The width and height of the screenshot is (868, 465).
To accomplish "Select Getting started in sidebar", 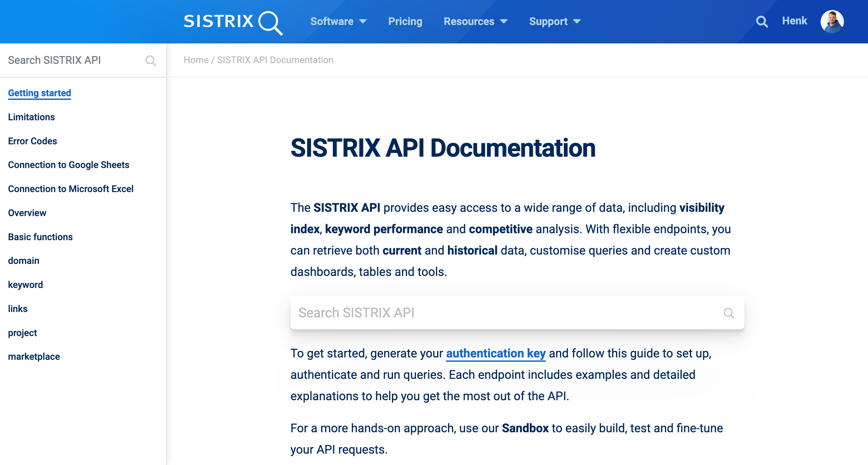I will point(39,93).
